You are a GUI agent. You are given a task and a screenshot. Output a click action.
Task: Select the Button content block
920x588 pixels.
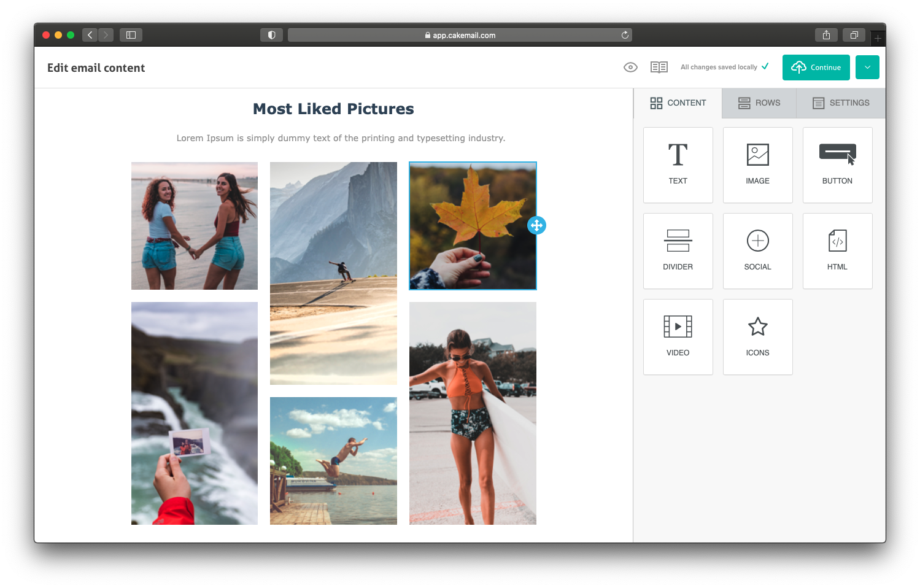tap(837, 164)
